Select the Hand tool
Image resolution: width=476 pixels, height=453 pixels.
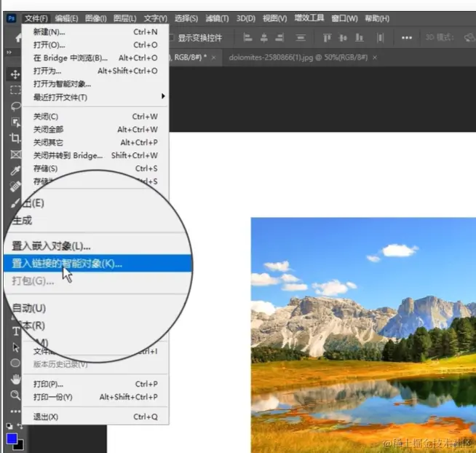pyautogui.click(x=15, y=379)
